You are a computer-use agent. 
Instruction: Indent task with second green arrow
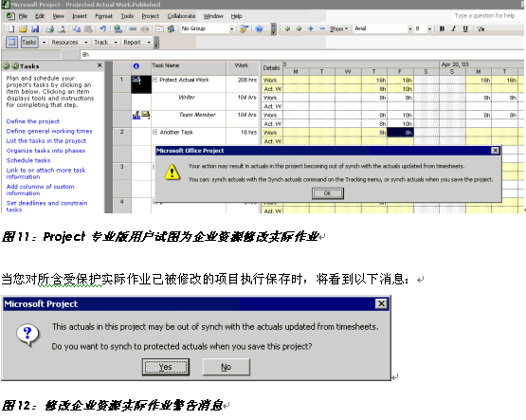pyautogui.click(x=299, y=28)
